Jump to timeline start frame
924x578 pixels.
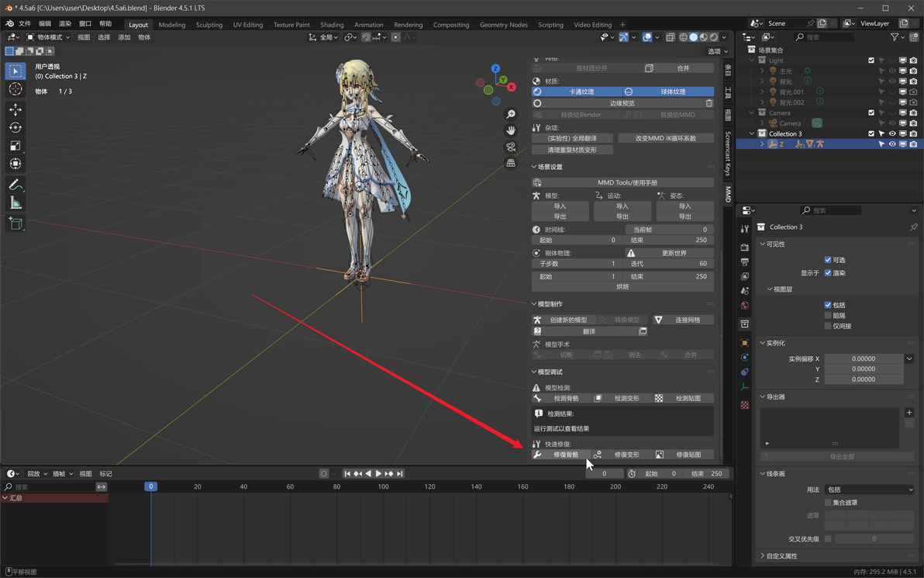point(347,473)
